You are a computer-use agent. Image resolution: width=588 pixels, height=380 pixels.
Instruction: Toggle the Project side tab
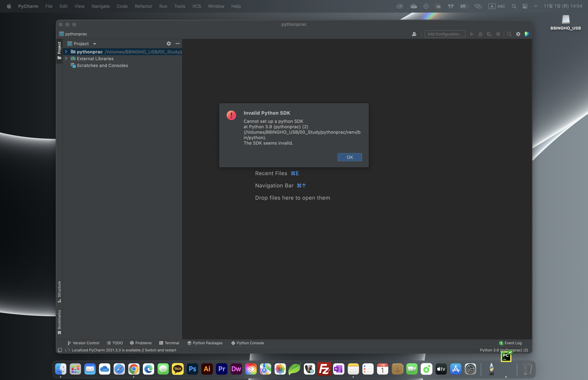pos(59,51)
